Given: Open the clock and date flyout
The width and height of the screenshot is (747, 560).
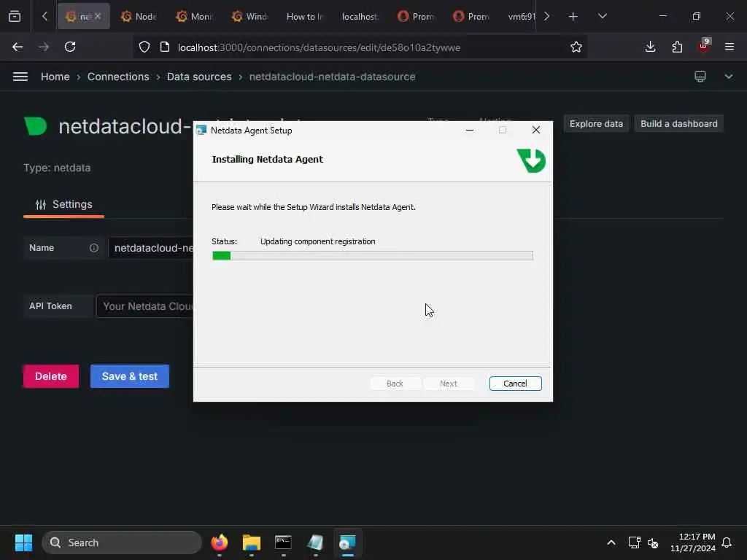Looking at the screenshot, I should pos(693,542).
